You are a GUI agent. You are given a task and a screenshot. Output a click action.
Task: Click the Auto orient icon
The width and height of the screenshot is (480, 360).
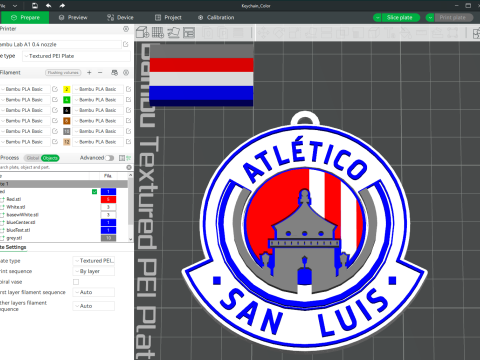point(173,32)
